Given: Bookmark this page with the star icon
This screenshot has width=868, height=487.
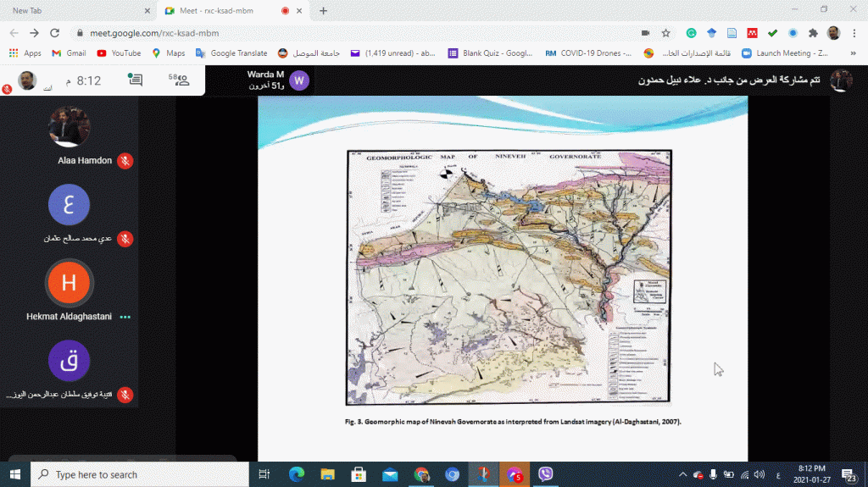Looking at the screenshot, I should click(666, 33).
